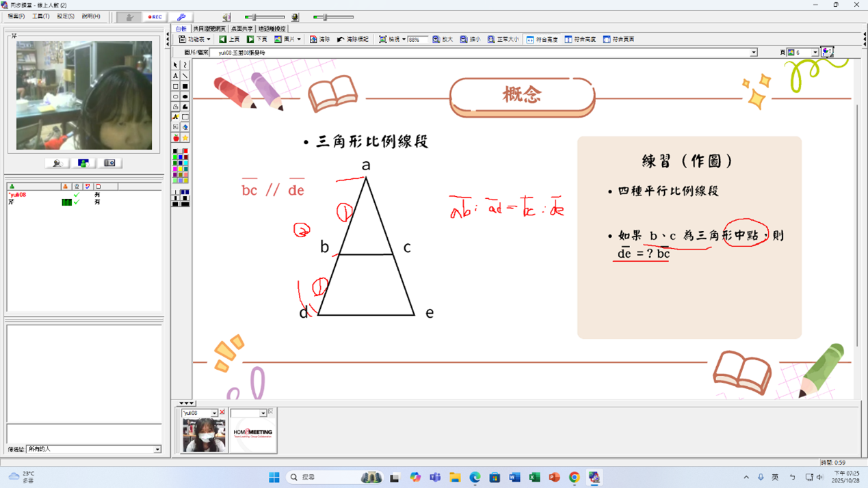The width and height of the screenshot is (868, 488).
Task: Select the hollow ellipse tool
Action: click(176, 97)
